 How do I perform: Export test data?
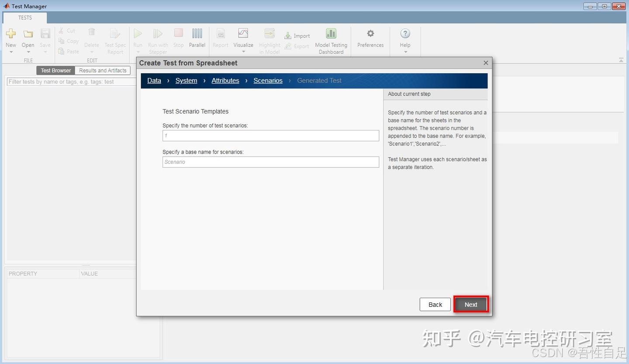(x=297, y=46)
